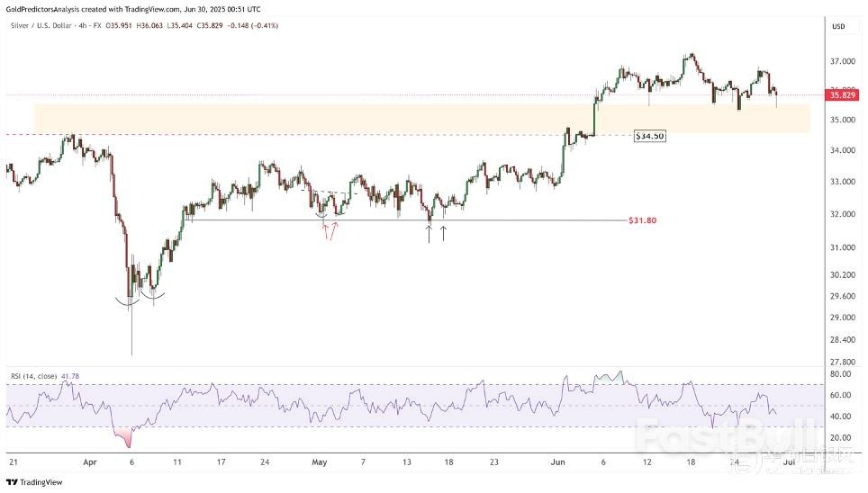Click the grey horizontal support line at 31.80
868x493 pixels.
(x=405, y=220)
